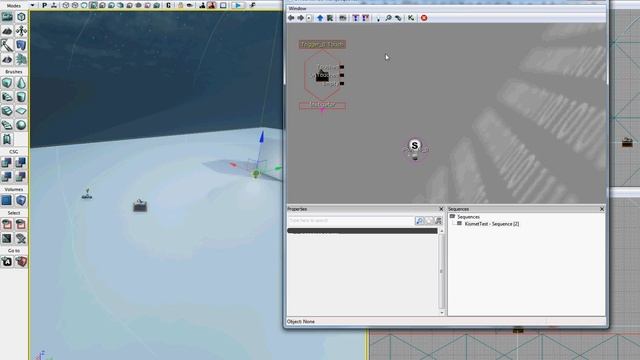This screenshot has height=360, width=640.
Task: Click the red stop icon in Kismet toolbar
Action: tap(424, 18)
